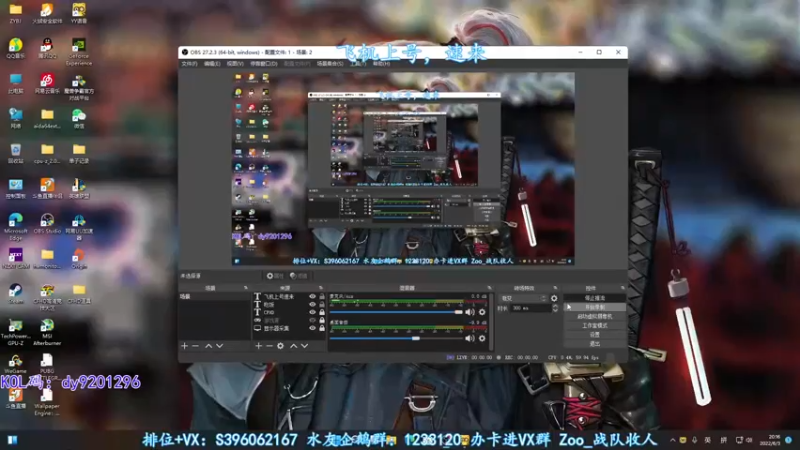800x450 pixels.
Task: Open Steam desktop shortcut
Action: click(x=15, y=294)
